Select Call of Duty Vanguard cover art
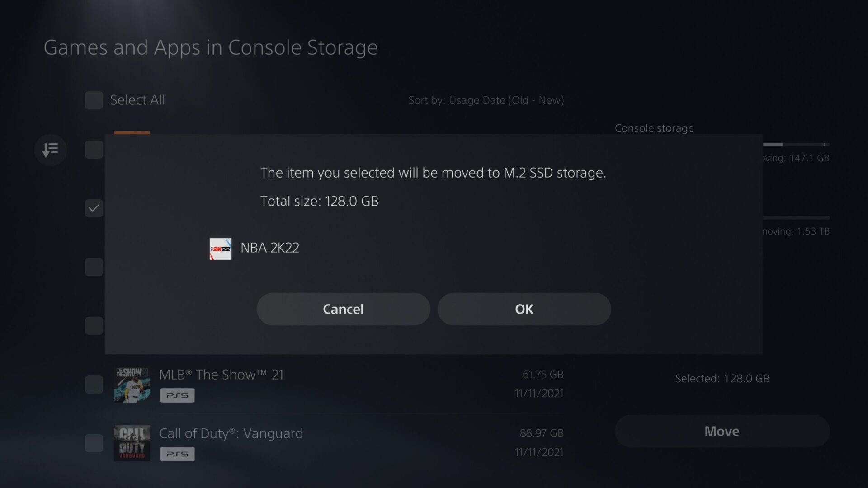This screenshot has height=488, width=868. tap(132, 443)
